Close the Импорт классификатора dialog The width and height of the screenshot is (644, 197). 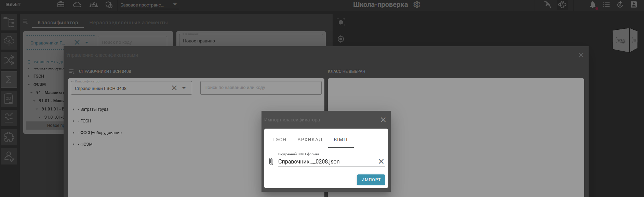[383, 120]
